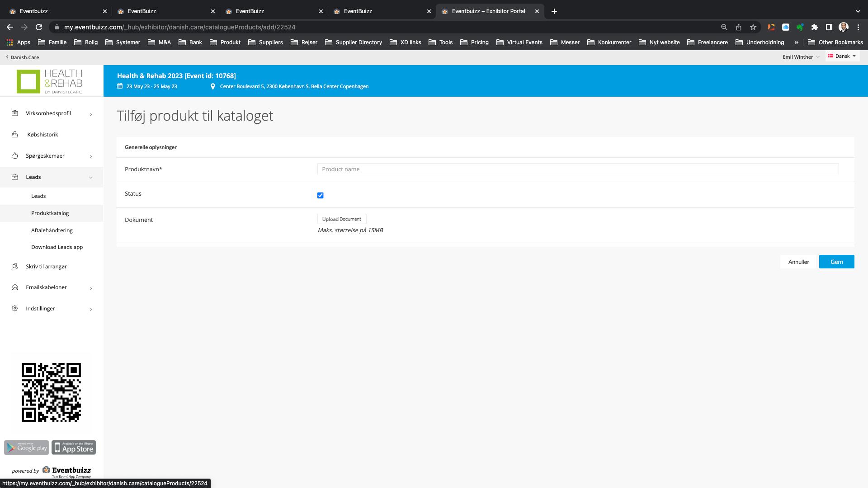Open the Dansk language dropdown
Viewport: 868px width, 488px height.
(x=842, y=56)
